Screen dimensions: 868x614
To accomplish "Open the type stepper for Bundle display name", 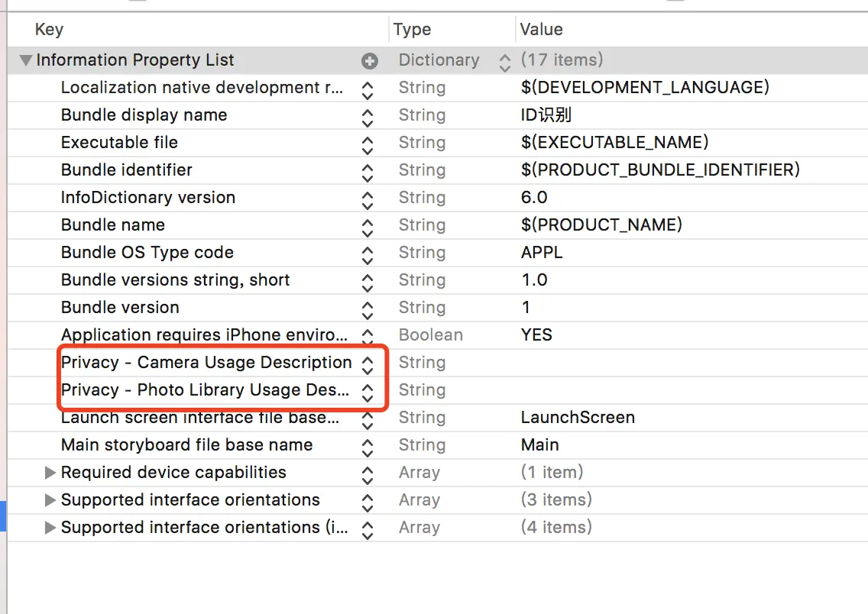I will (x=368, y=115).
